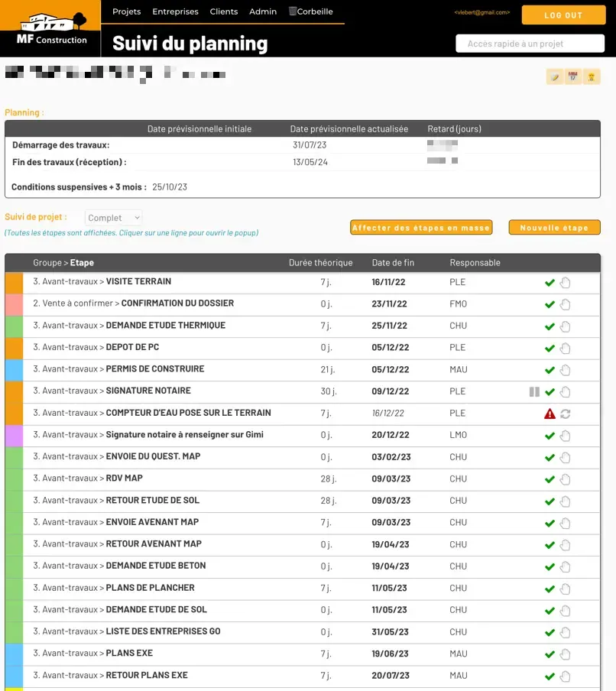Open the Entreprises menu
Screen dimensions: 616x691
[175, 11]
